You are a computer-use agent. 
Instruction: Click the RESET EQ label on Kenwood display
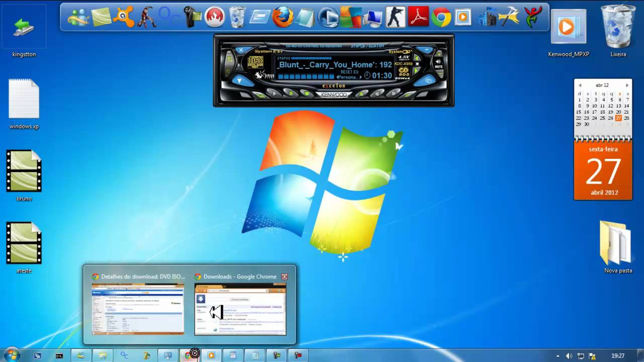(x=350, y=72)
